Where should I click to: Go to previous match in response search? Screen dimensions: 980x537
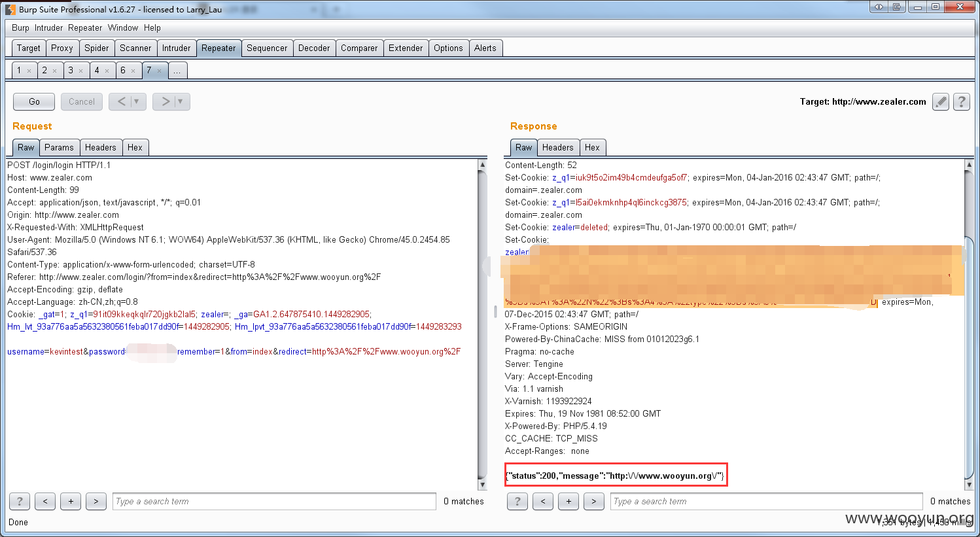[543, 501]
